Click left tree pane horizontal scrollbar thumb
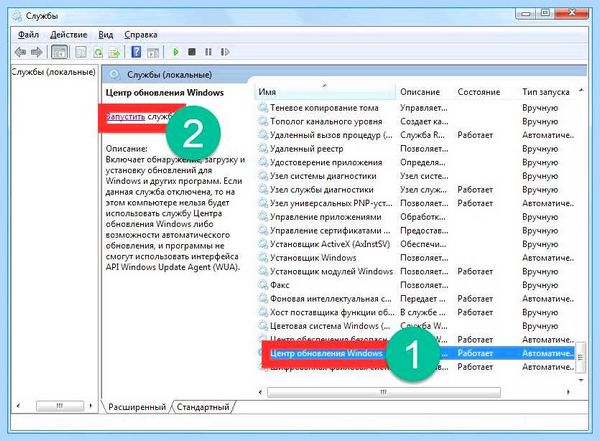The image size is (600, 441). click(x=60, y=406)
